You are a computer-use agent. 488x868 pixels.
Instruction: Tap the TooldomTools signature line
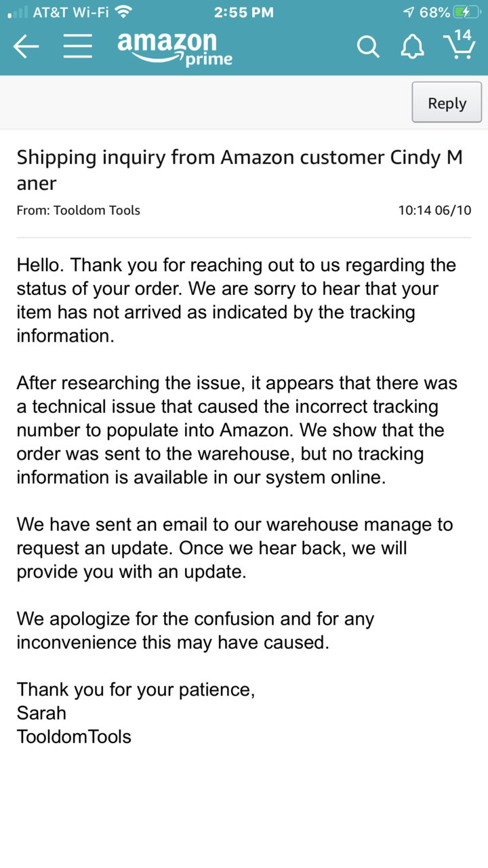coord(74,736)
